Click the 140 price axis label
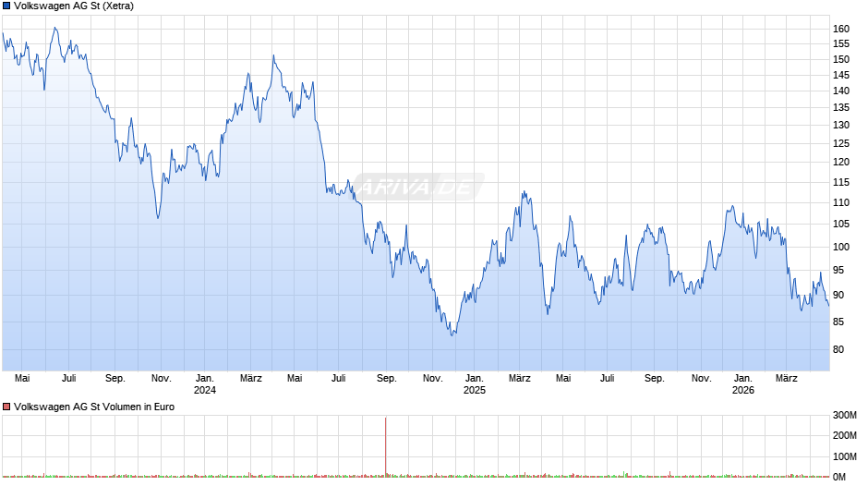 click(x=841, y=91)
